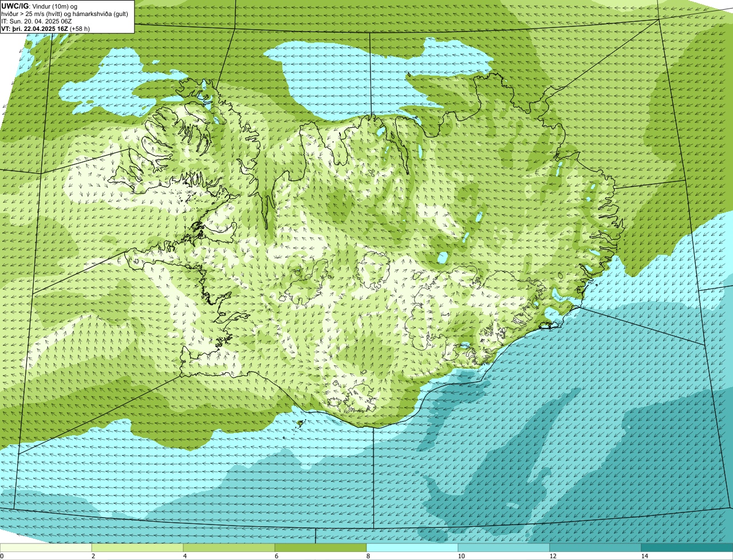Click the scale label '12'

pos(553,556)
